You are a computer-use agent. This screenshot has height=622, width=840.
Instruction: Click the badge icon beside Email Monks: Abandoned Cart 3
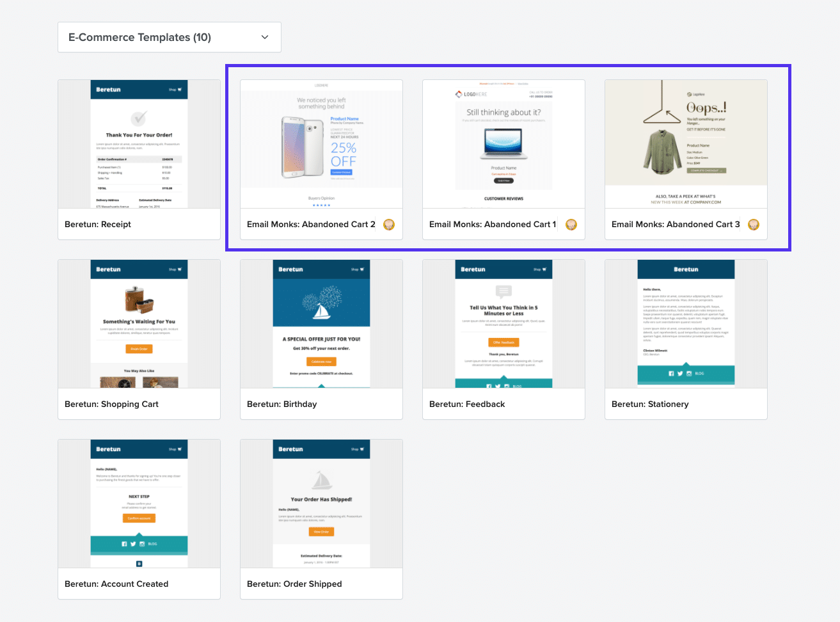[754, 225]
